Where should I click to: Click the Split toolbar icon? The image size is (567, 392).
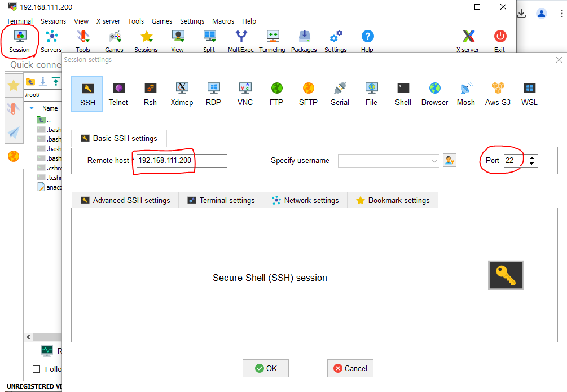coord(209,41)
